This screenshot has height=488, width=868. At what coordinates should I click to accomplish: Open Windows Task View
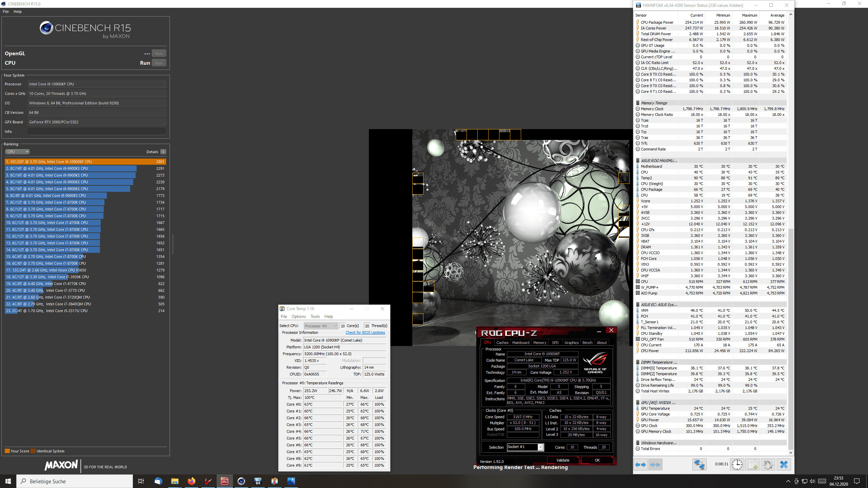[x=141, y=481]
